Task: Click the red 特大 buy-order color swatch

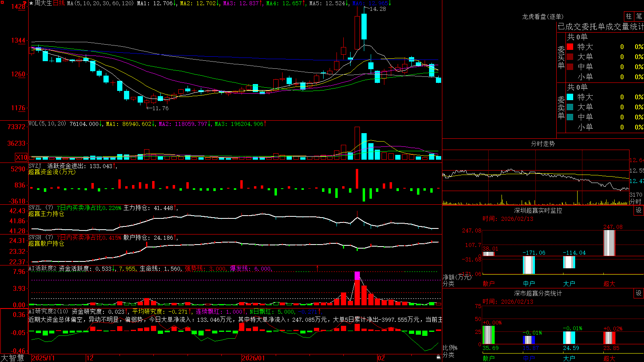Action: coord(570,47)
